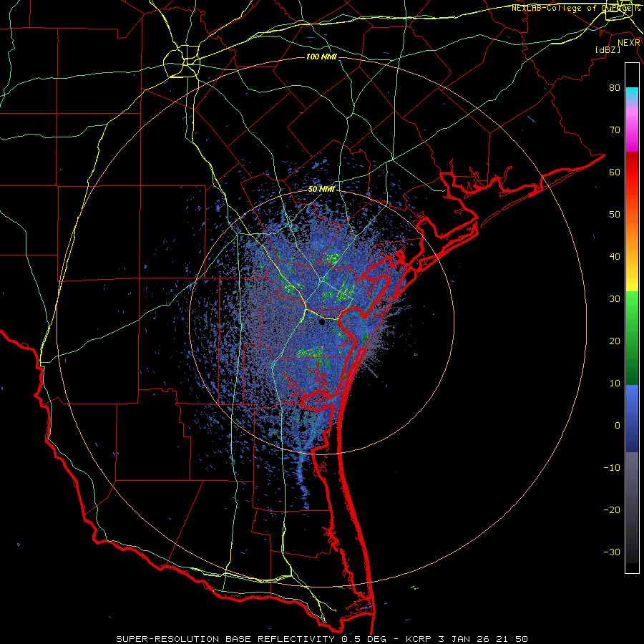Click the [dBZ] unit label above the scale
This screenshot has height=644, width=644.
point(608,50)
